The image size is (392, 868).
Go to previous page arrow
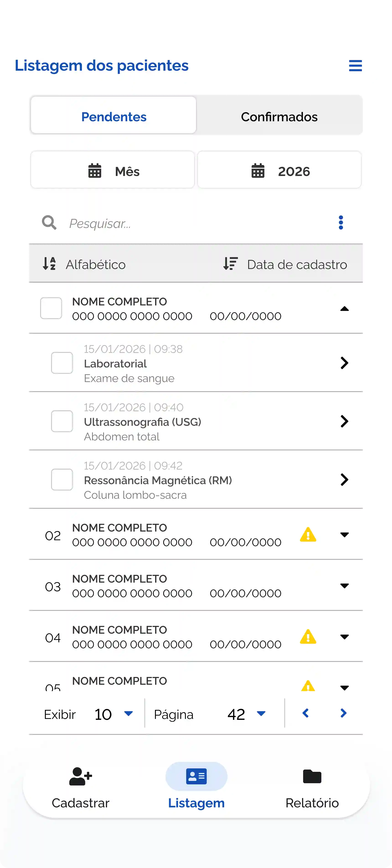[305, 713]
